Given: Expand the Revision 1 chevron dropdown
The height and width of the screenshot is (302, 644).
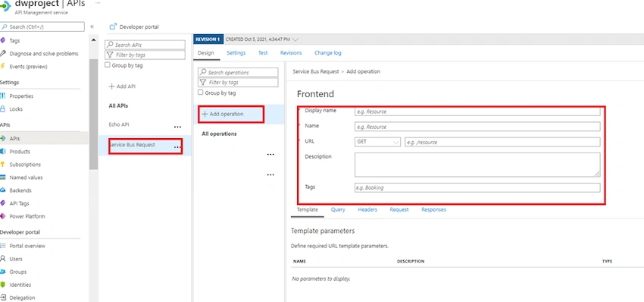Looking at the screenshot, I should tap(295, 39).
